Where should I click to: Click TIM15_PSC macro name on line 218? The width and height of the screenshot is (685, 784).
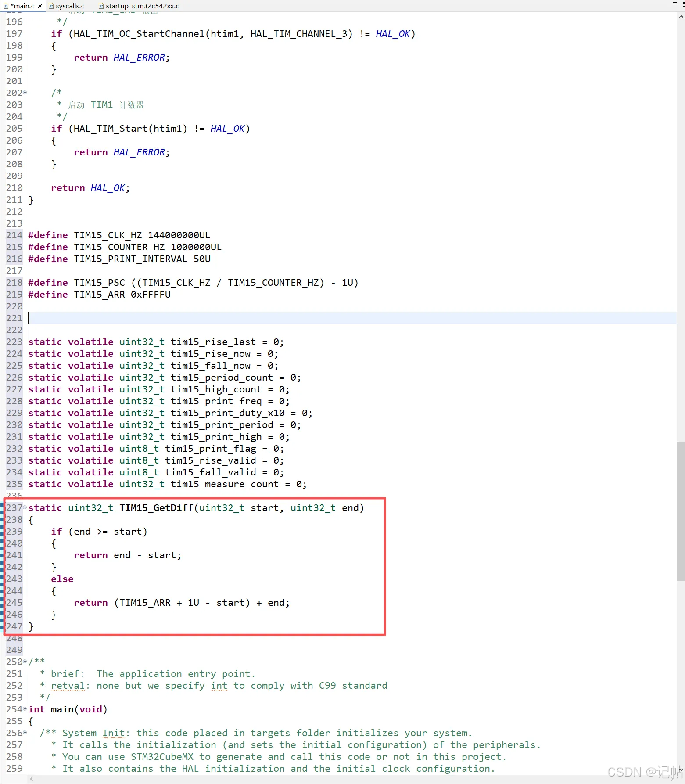[x=99, y=283]
